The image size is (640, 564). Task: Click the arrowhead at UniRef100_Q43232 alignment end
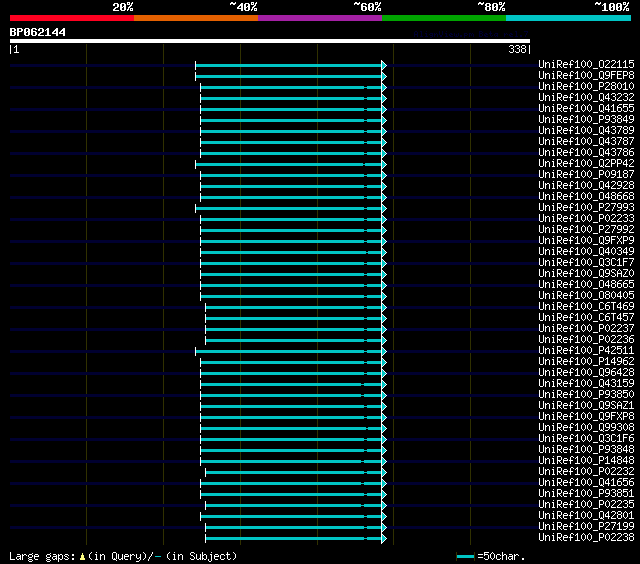(384, 98)
